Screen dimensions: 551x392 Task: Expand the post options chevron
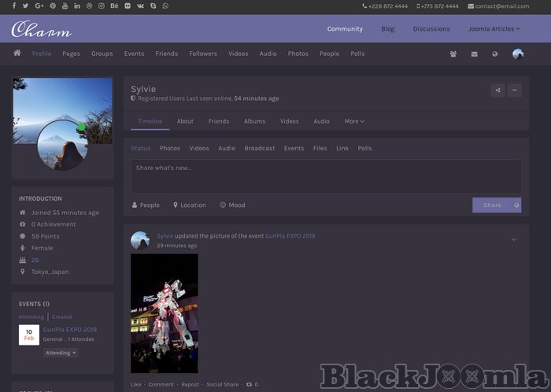click(x=514, y=239)
